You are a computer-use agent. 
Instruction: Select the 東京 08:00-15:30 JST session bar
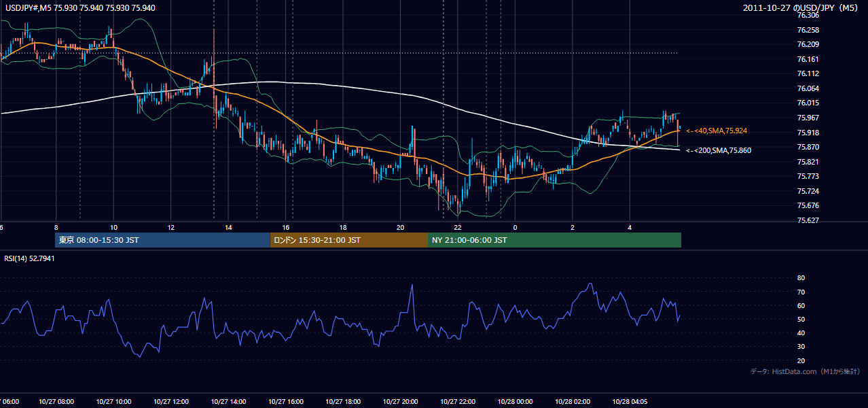pyautogui.click(x=162, y=240)
